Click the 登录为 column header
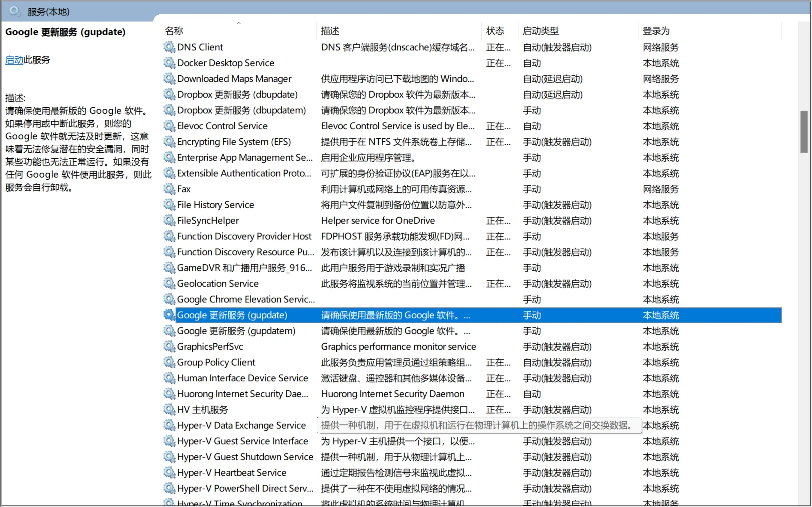Screen dimensions: 812x507 [x=656, y=31]
